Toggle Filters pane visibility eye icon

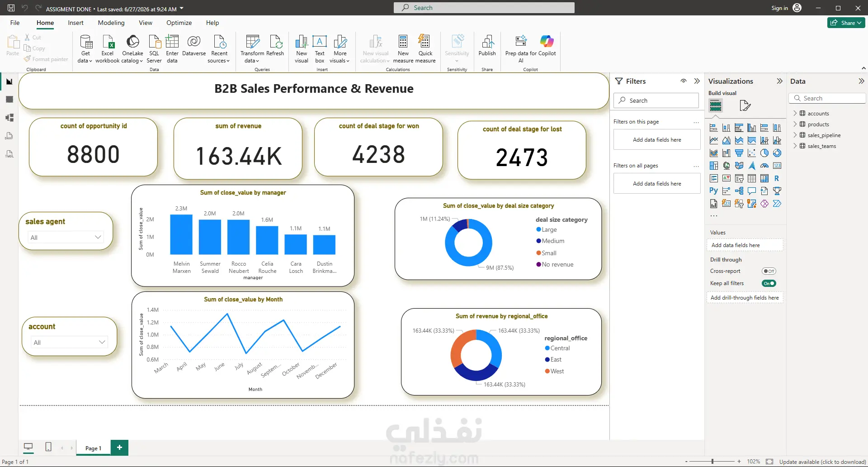684,81
